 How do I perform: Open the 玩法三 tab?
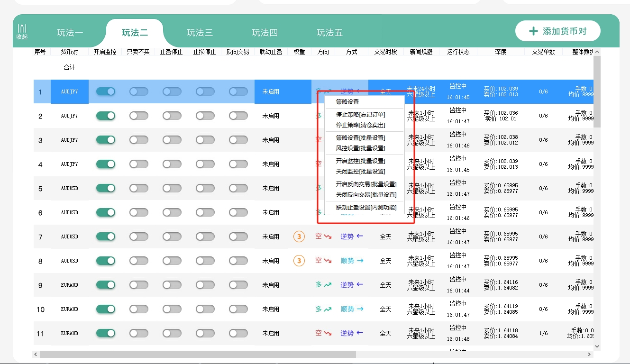point(200,33)
